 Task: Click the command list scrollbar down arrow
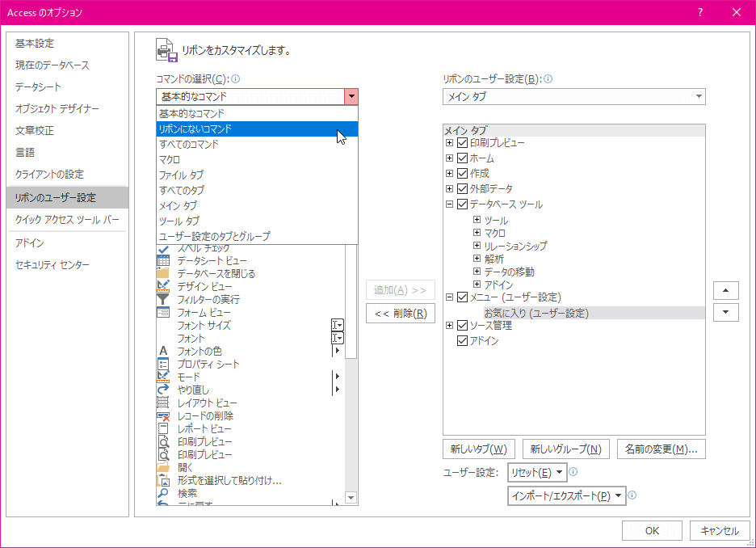(x=351, y=498)
